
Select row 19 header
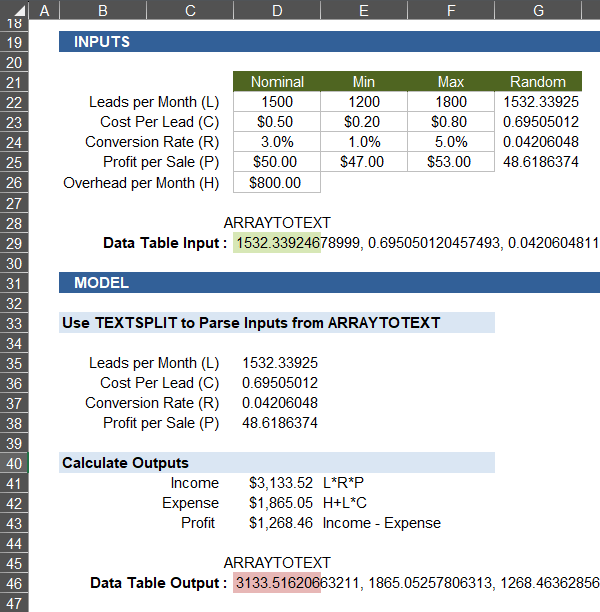(14, 42)
